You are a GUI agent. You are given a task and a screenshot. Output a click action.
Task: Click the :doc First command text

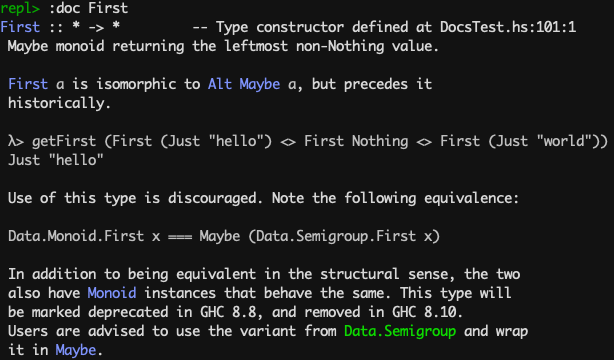tap(88, 8)
